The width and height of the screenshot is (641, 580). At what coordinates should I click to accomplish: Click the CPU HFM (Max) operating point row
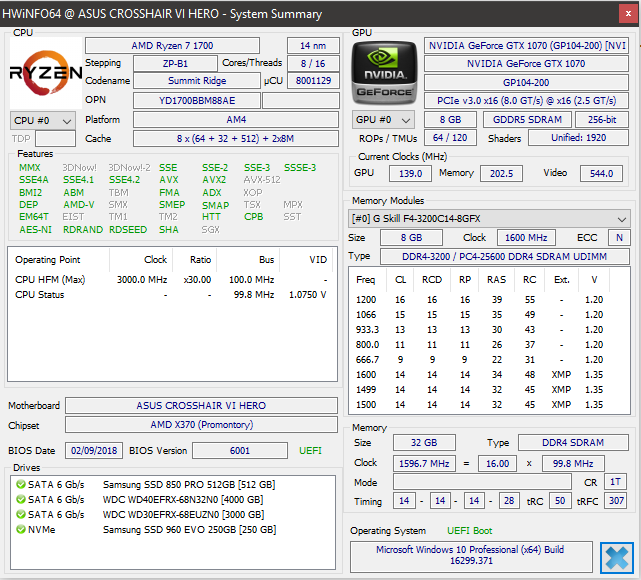(x=171, y=280)
